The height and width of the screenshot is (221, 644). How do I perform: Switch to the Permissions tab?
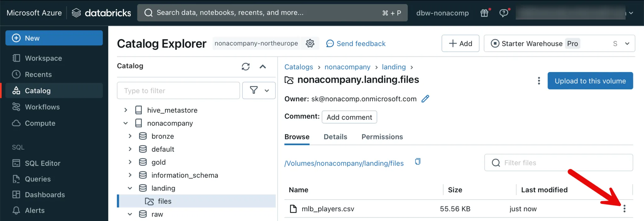pyautogui.click(x=382, y=137)
